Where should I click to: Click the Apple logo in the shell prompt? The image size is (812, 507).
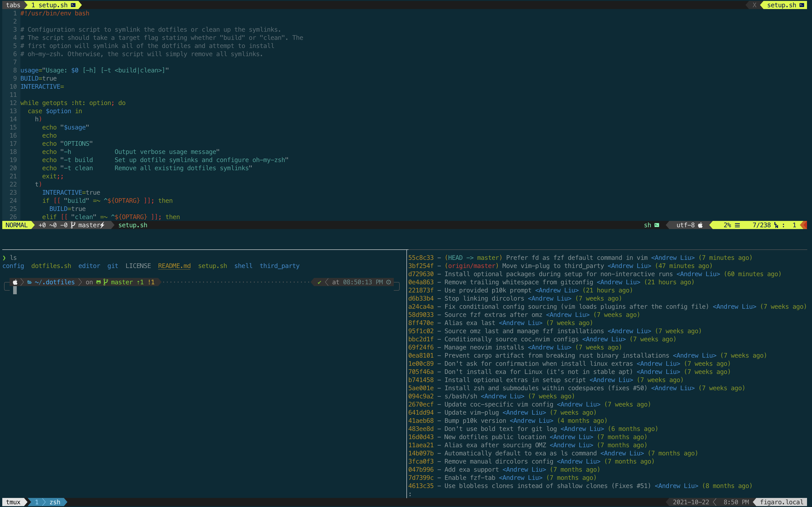tap(15, 282)
